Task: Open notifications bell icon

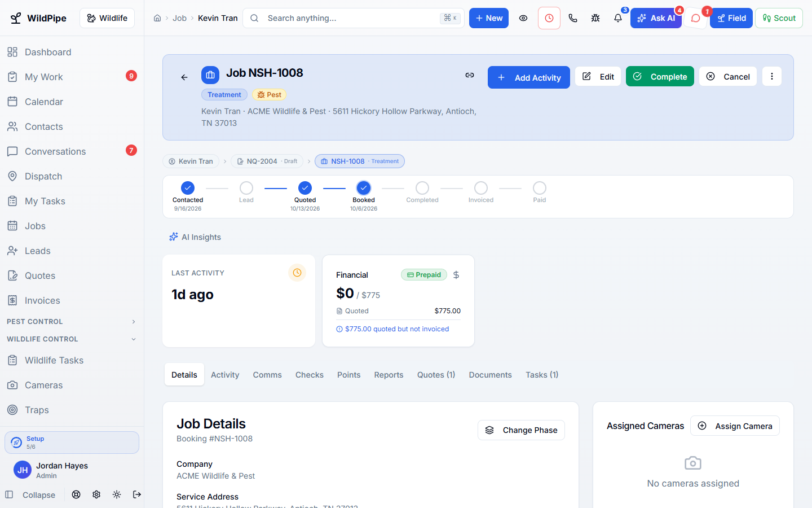Action: coord(618,18)
